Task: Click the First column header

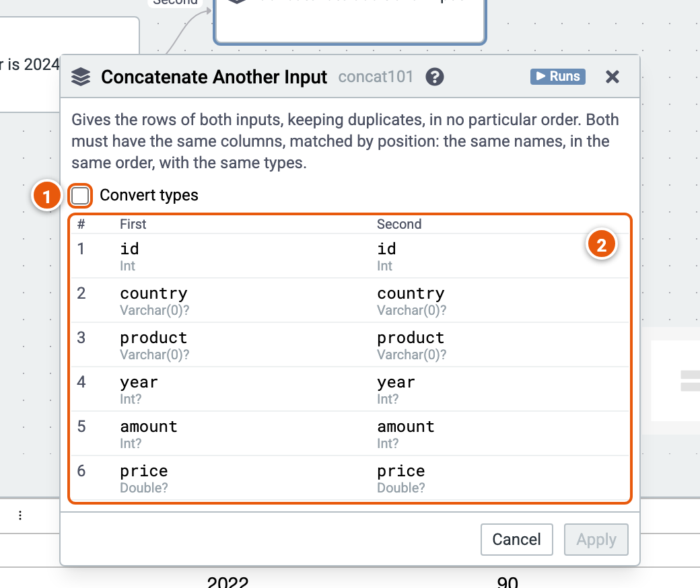Action: (133, 224)
